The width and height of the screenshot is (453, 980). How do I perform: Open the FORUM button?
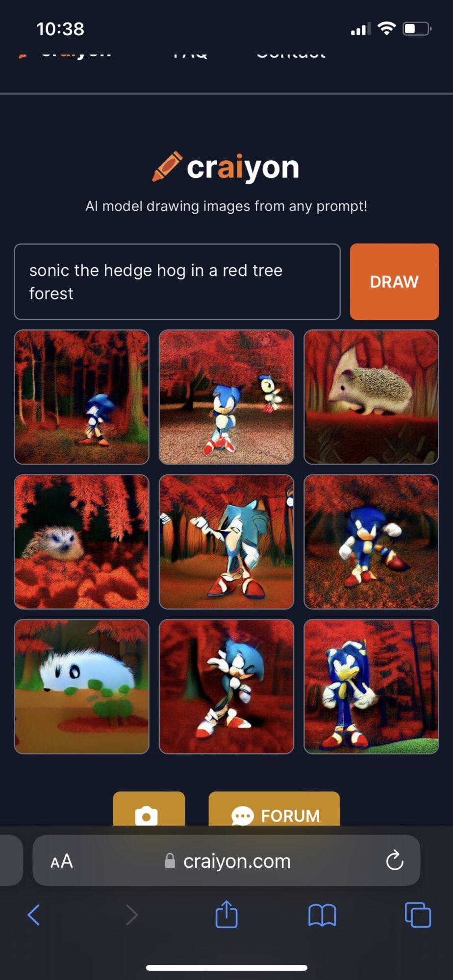click(x=275, y=809)
